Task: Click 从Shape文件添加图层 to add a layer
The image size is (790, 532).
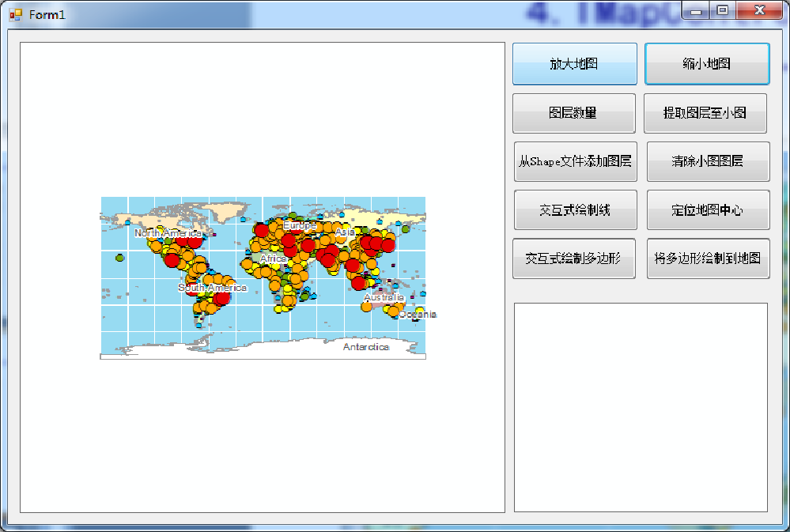Action: [575, 160]
